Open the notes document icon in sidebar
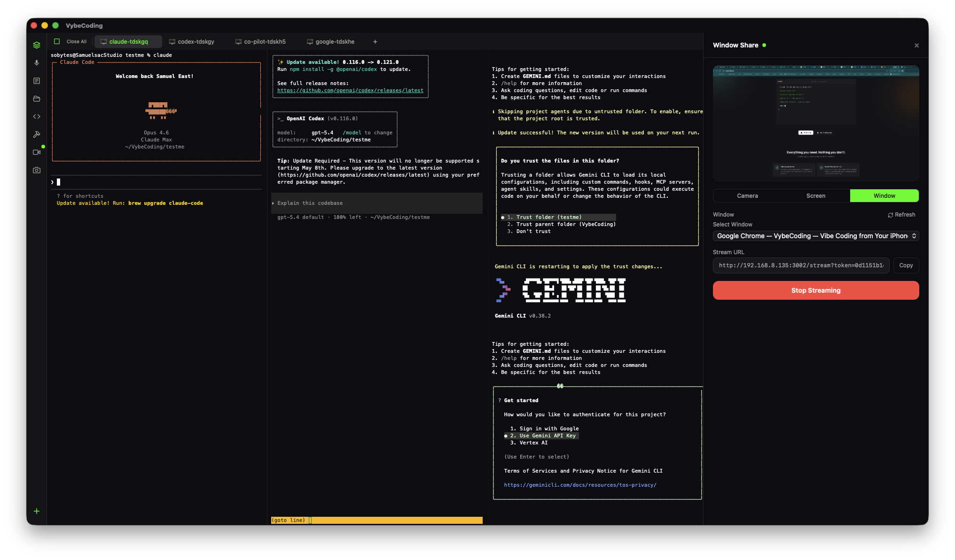This screenshot has height=560, width=955. [x=37, y=80]
